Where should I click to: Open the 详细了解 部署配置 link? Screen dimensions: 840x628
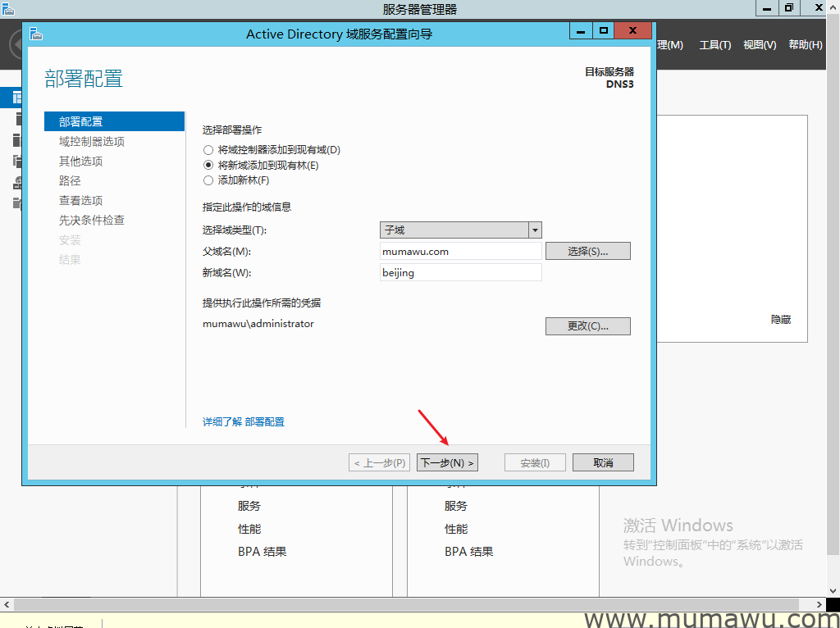pyautogui.click(x=244, y=422)
